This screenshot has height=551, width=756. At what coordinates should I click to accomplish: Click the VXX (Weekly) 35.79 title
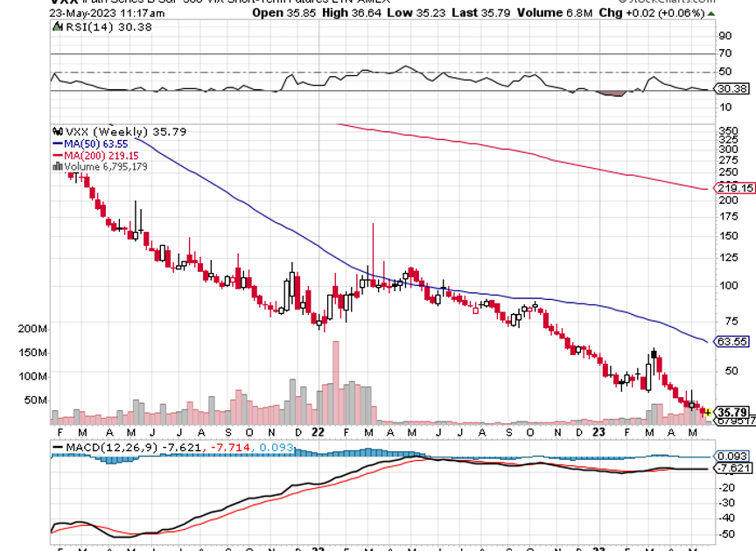(125, 131)
